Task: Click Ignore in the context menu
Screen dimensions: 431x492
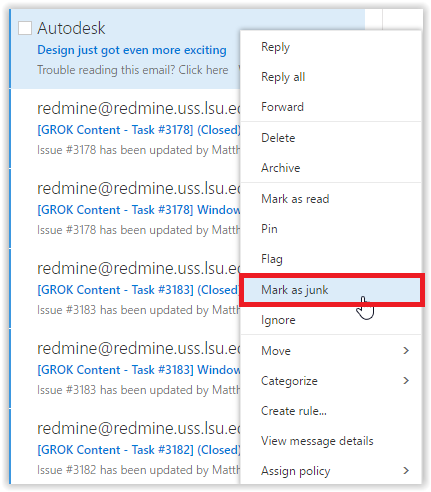Action: (x=278, y=320)
